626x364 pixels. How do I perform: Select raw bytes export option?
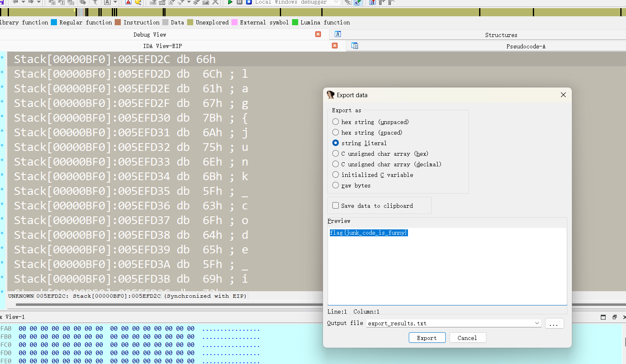click(x=336, y=185)
